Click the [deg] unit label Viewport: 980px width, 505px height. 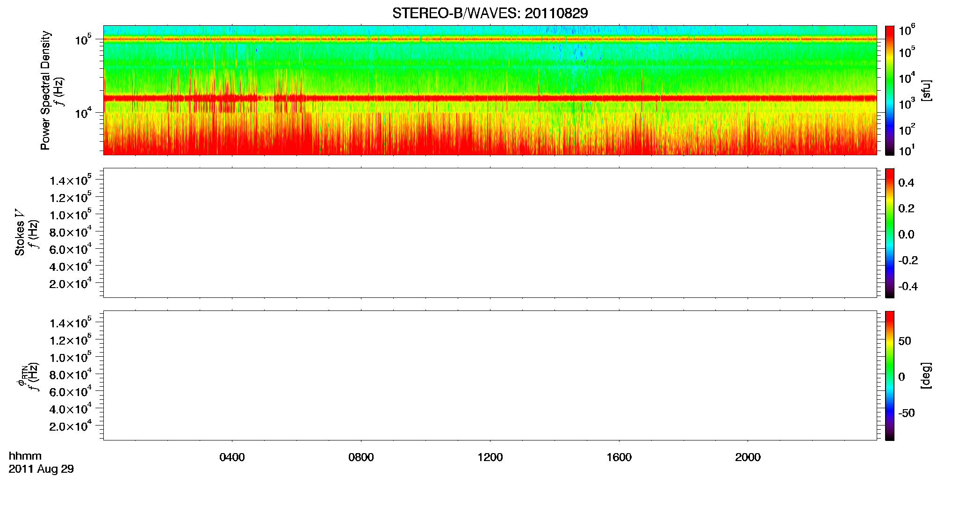pos(926,375)
